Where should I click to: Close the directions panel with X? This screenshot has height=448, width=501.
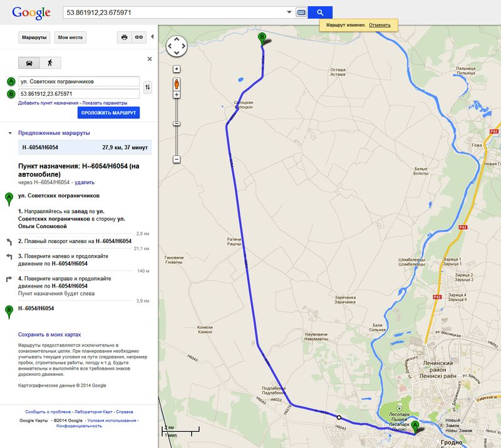(149, 59)
